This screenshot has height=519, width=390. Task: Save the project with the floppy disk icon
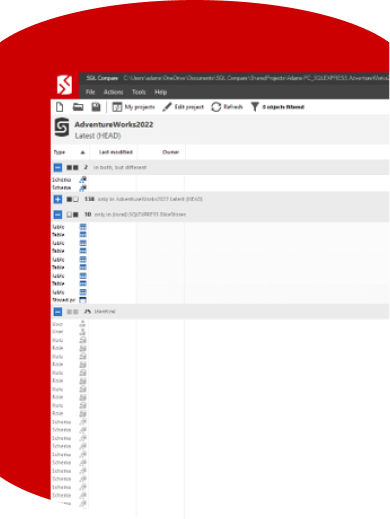tap(96, 107)
